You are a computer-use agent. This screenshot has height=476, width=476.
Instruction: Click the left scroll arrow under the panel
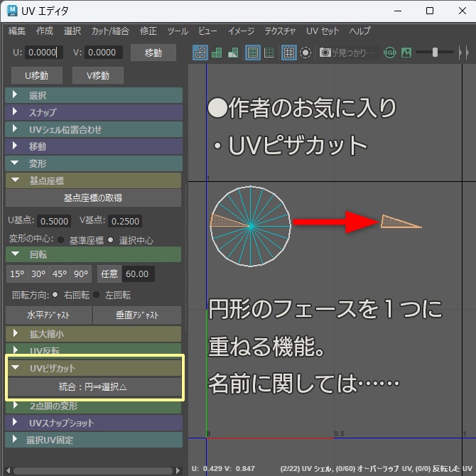click(x=9, y=470)
